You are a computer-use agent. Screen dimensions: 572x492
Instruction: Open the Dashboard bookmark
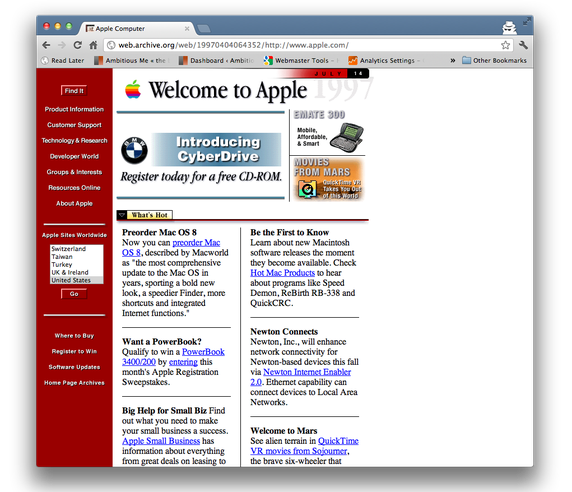coord(217,61)
